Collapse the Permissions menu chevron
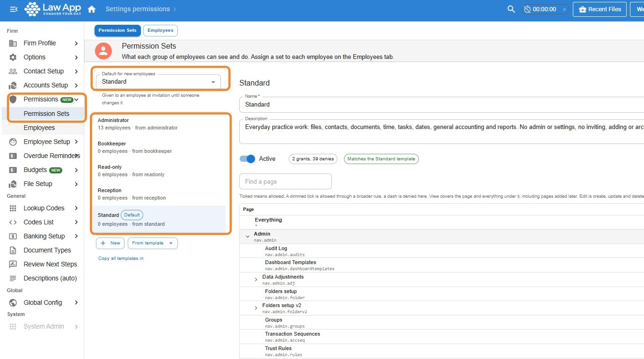The height and width of the screenshot is (359, 644). pyautogui.click(x=76, y=100)
